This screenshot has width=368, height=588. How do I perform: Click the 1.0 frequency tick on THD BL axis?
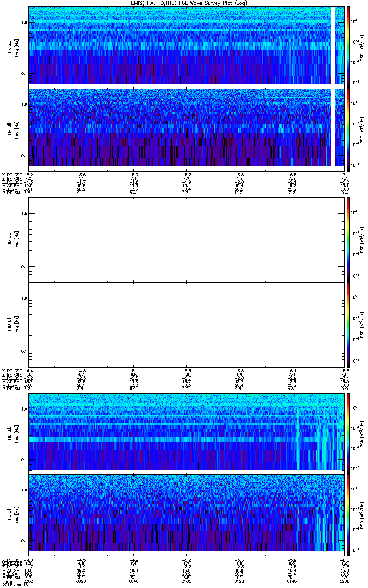(x=24, y=214)
